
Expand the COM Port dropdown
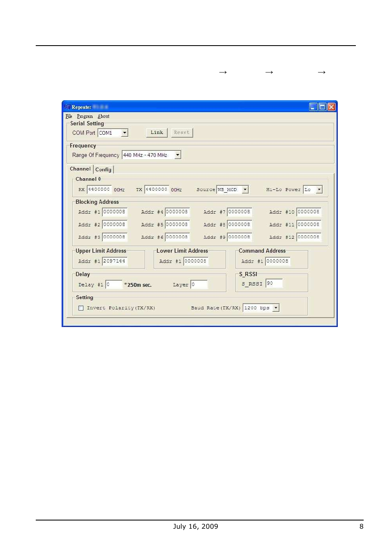[x=125, y=133]
